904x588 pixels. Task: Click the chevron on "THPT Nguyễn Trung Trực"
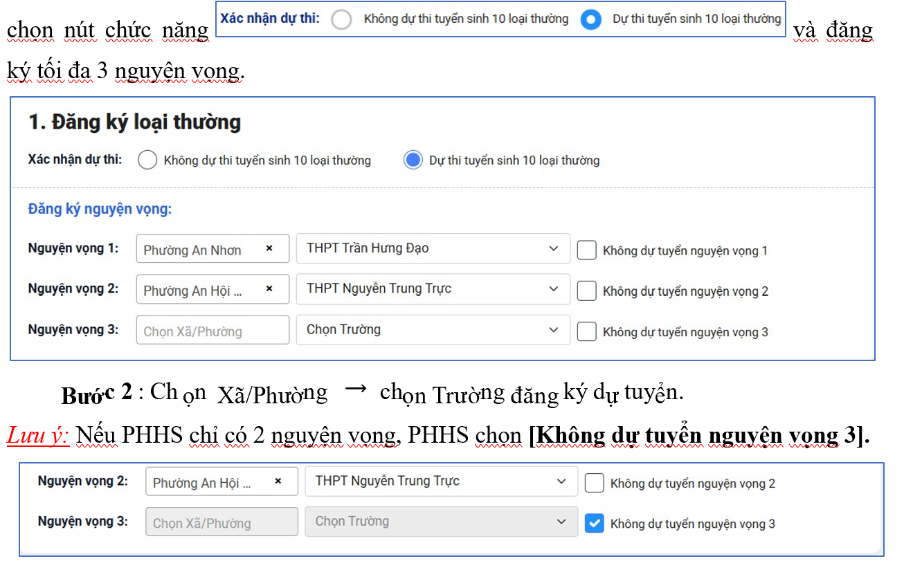pos(554,288)
